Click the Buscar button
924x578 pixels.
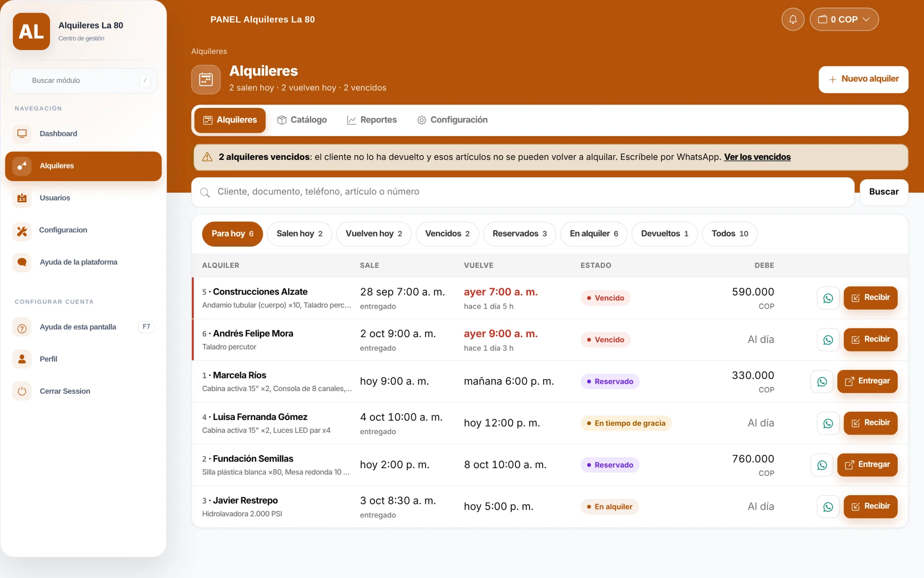884,192
